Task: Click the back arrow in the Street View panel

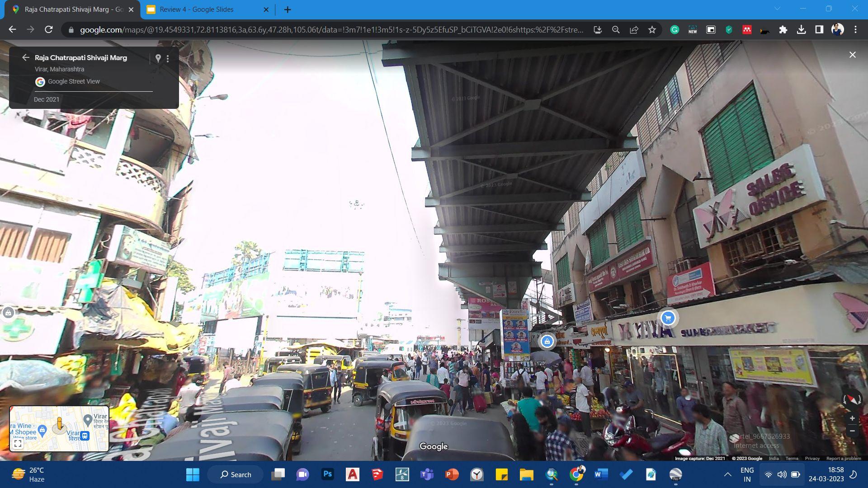Action: coord(26,57)
